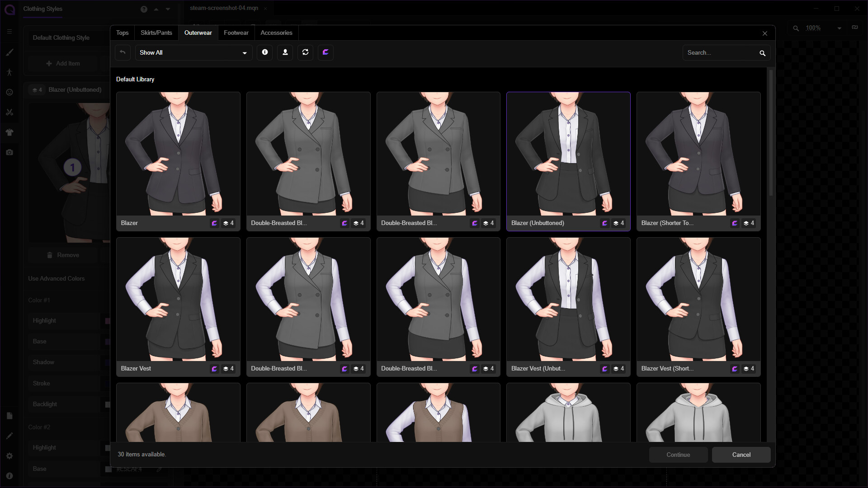The height and width of the screenshot is (488, 868).
Task: Click the refresh icon in the Outerwear toolbar
Action: (305, 52)
